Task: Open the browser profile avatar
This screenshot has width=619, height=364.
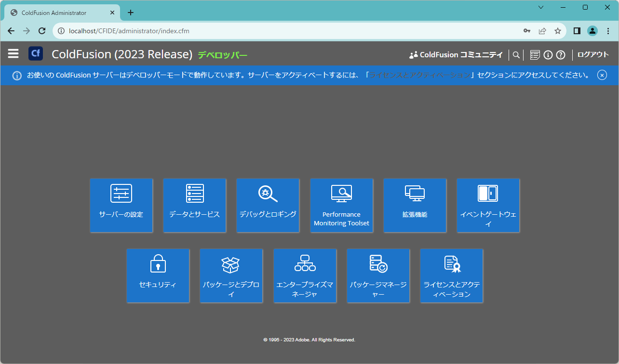Action: (x=592, y=31)
